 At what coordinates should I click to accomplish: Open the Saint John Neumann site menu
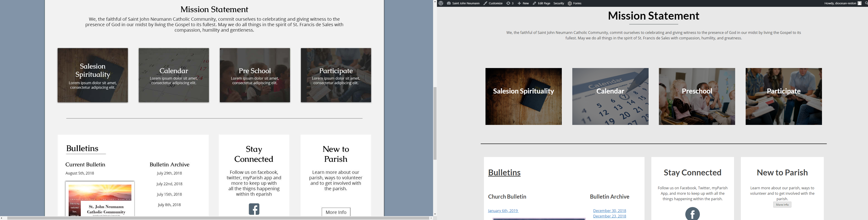click(463, 3)
